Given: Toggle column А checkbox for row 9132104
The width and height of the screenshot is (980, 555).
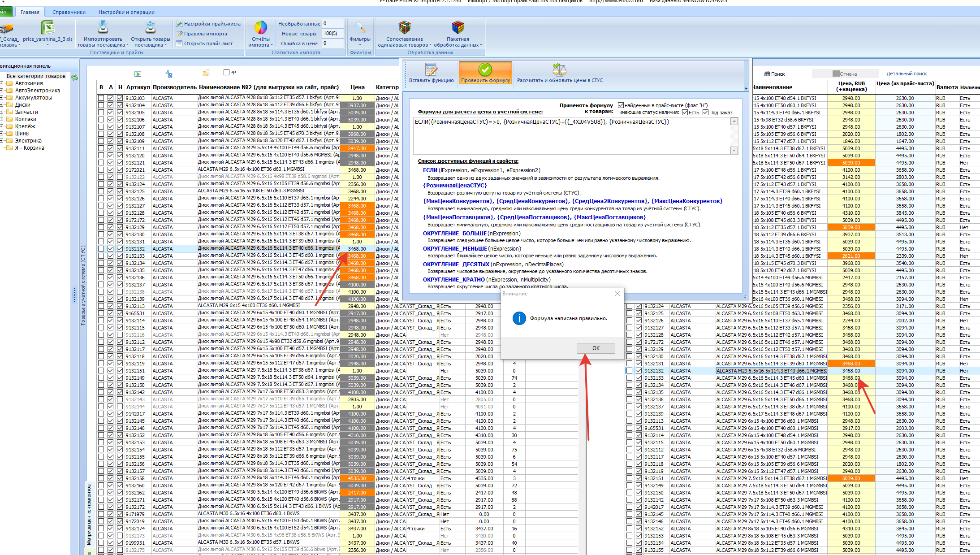Looking at the screenshot, I should [111, 105].
